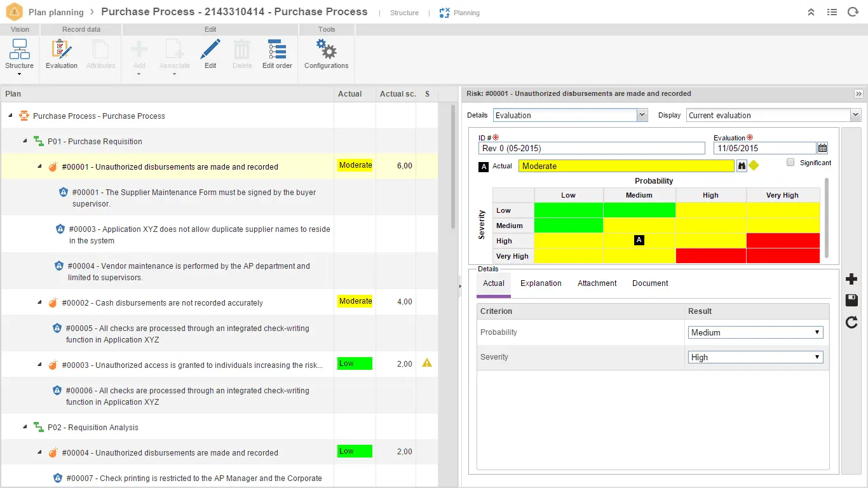868x488 pixels.
Task: Collapse the P01 - Purchase Requisition node
Action: click(x=25, y=141)
